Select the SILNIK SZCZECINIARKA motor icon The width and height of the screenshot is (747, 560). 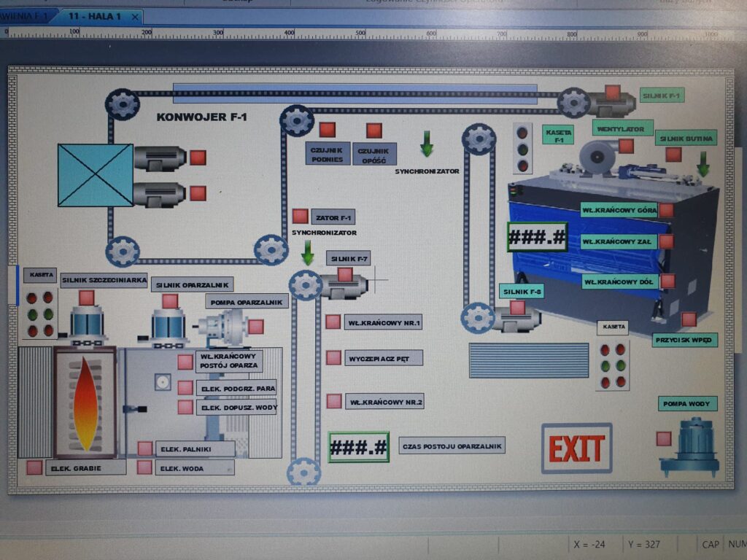87,324
